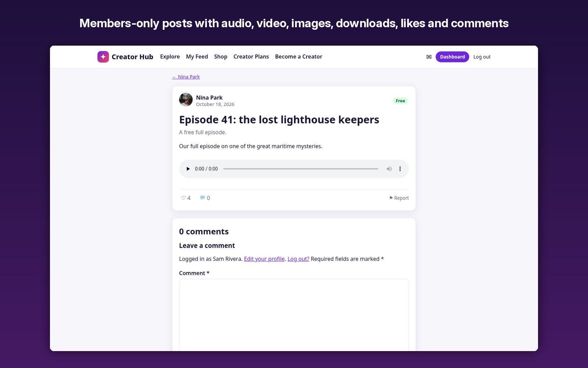The width and height of the screenshot is (588, 368).
Task: Click the date October 18, 2026
Action: pyautogui.click(x=215, y=105)
